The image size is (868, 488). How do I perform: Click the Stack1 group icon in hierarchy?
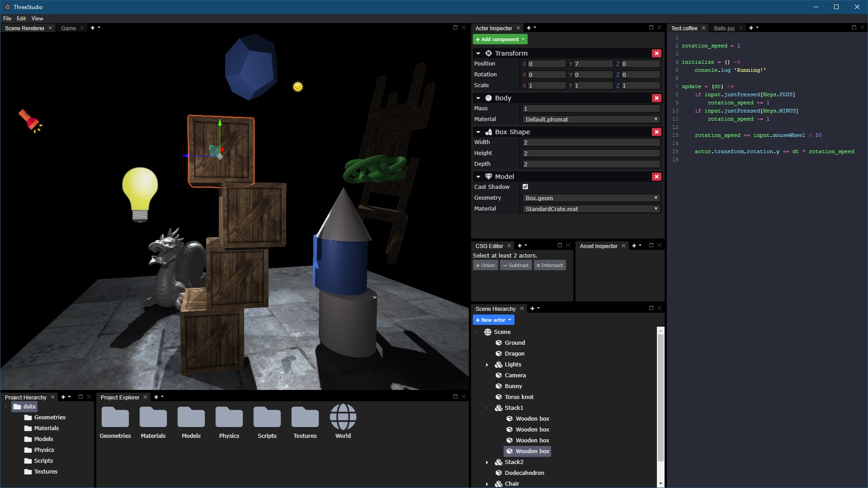click(x=499, y=408)
